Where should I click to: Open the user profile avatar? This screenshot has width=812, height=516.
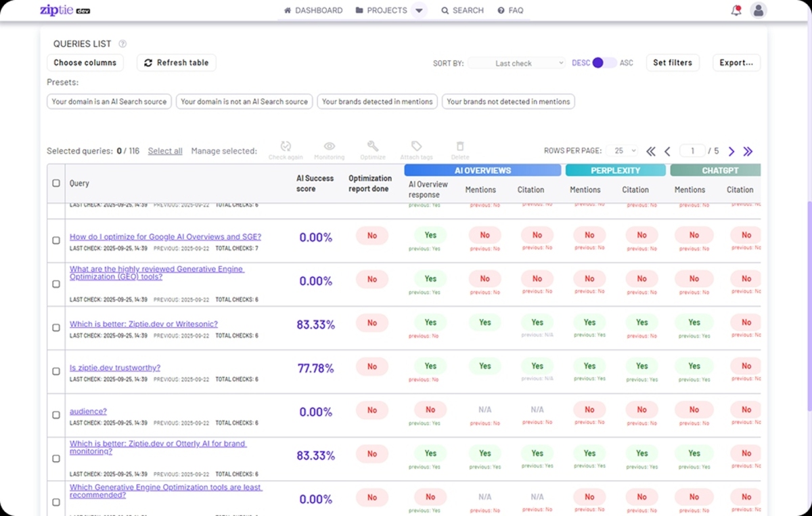(759, 10)
